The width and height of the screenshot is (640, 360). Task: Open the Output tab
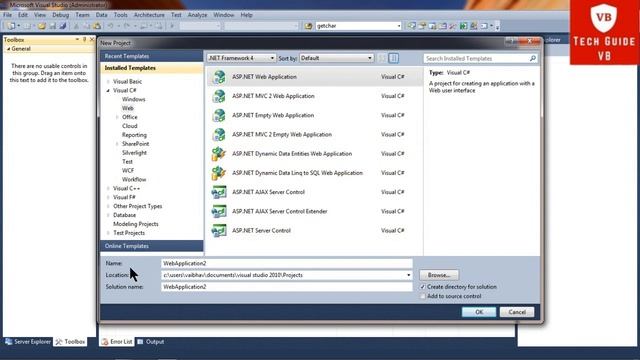(x=151, y=342)
